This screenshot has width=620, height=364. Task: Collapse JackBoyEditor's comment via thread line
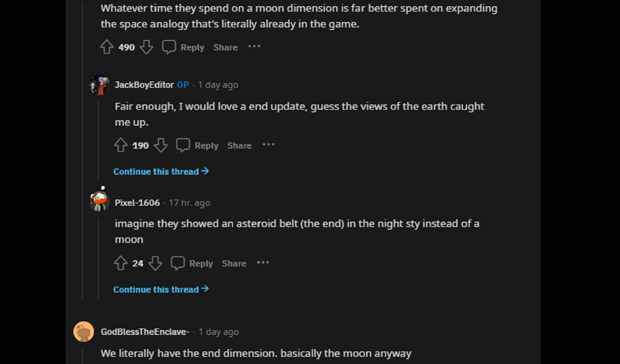tap(98, 139)
